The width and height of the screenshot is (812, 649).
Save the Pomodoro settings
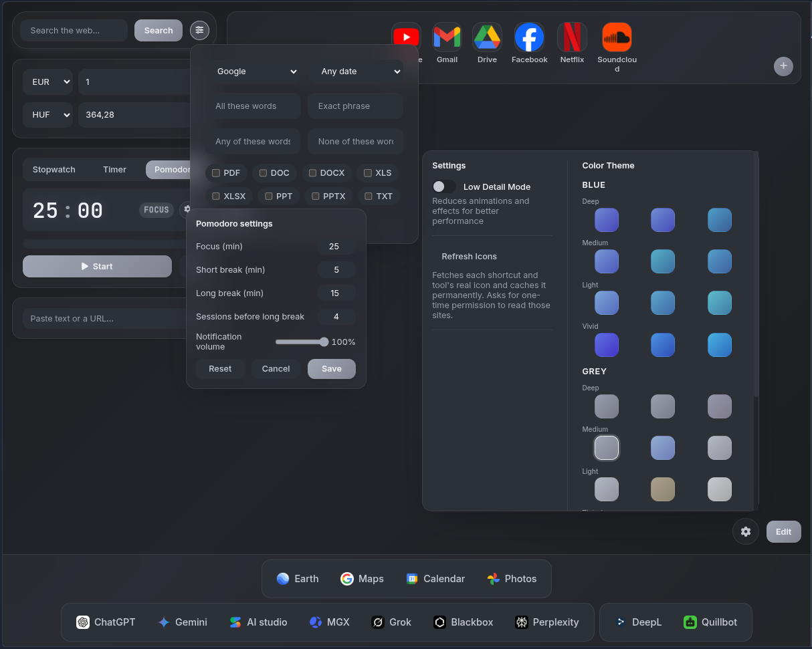click(x=332, y=369)
